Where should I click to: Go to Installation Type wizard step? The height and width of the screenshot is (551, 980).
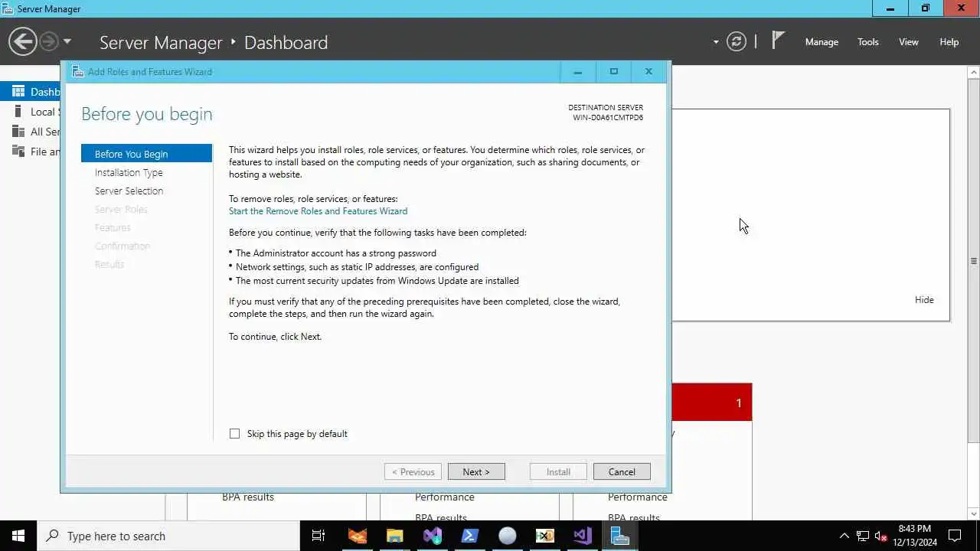(x=129, y=172)
